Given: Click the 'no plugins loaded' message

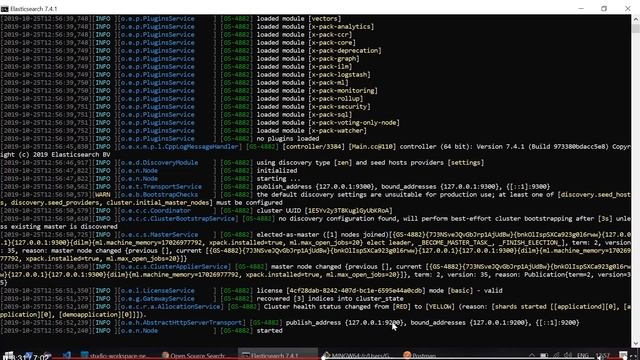Looking at the screenshot, I should (288, 139).
